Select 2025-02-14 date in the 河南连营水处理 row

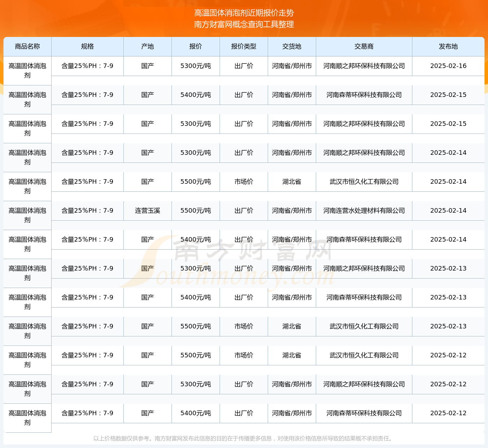coord(448,211)
